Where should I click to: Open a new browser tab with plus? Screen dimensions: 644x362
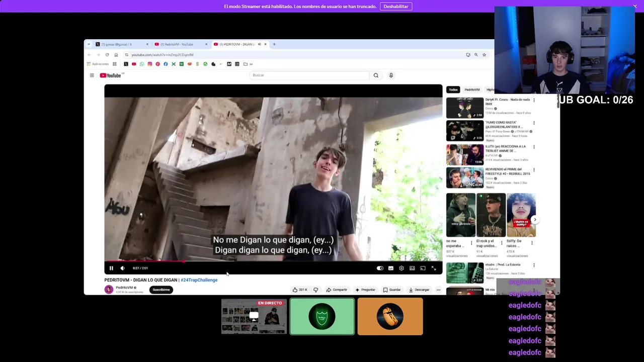tap(274, 44)
